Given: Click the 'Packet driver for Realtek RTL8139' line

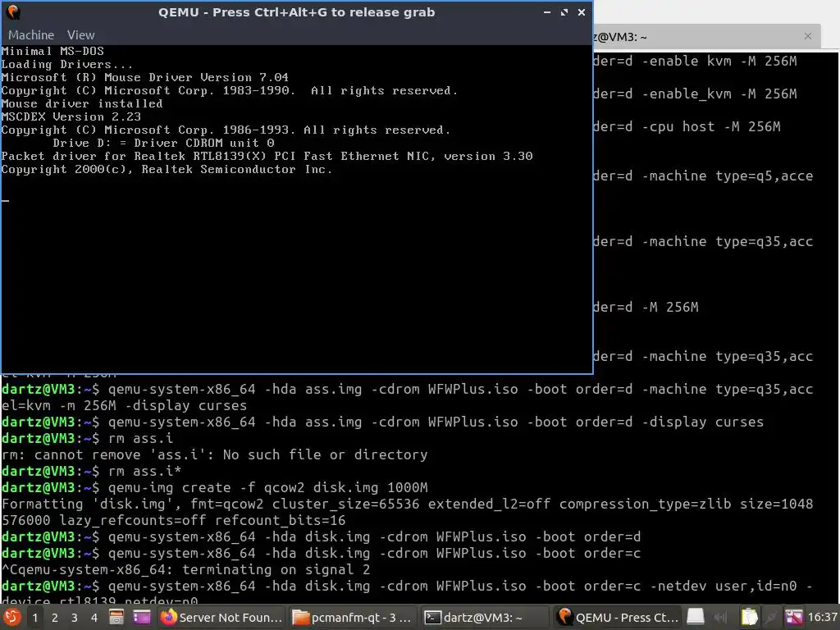Looking at the screenshot, I should (x=267, y=157).
